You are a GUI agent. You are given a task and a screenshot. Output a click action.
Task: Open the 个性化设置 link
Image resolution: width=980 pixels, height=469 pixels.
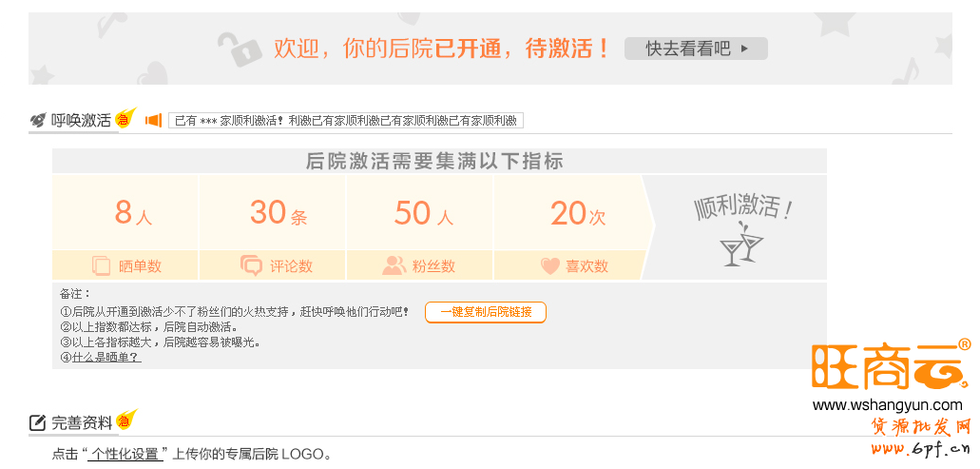(125, 455)
